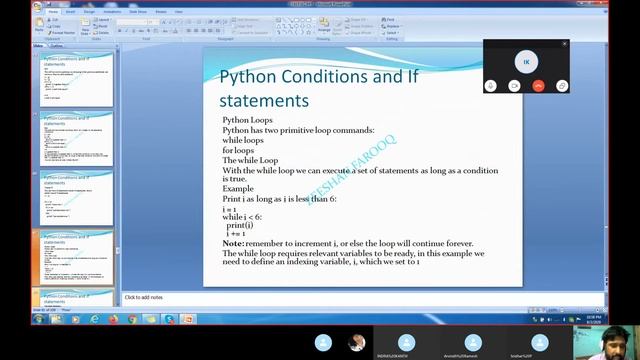The image size is (640, 360).
Task: Click the slide title Python Conditions and If
Action: coord(319,88)
